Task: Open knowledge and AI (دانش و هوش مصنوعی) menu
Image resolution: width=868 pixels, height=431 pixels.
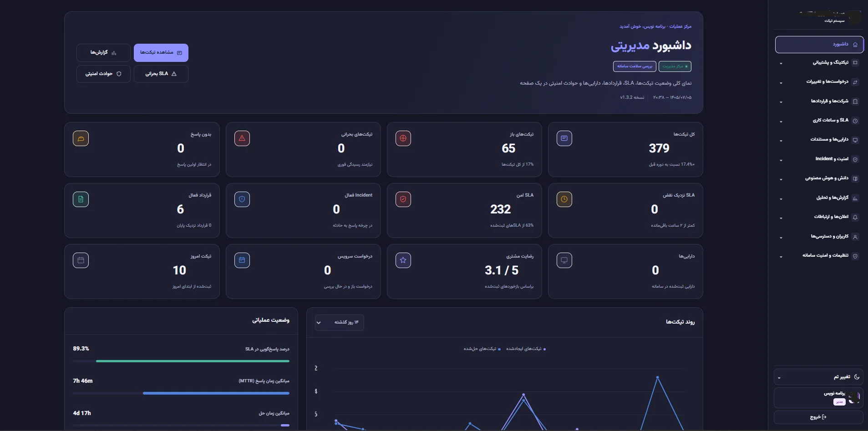Action: (x=819, y=178)
